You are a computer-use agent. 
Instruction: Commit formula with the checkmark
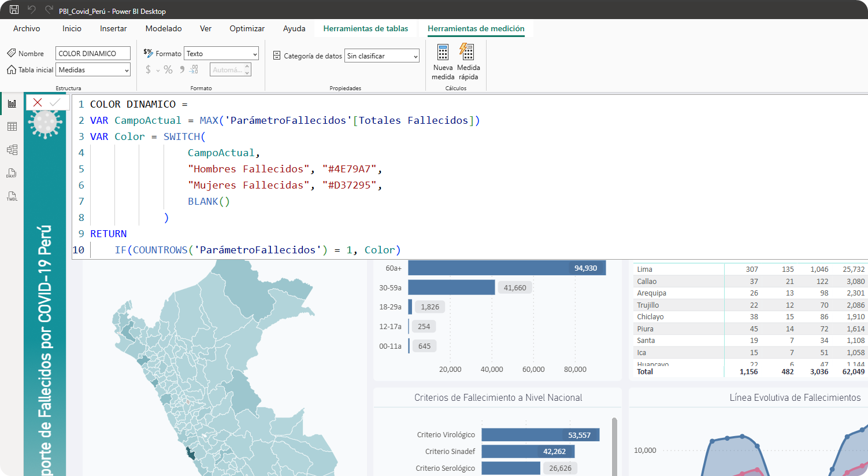coord(55,102)
